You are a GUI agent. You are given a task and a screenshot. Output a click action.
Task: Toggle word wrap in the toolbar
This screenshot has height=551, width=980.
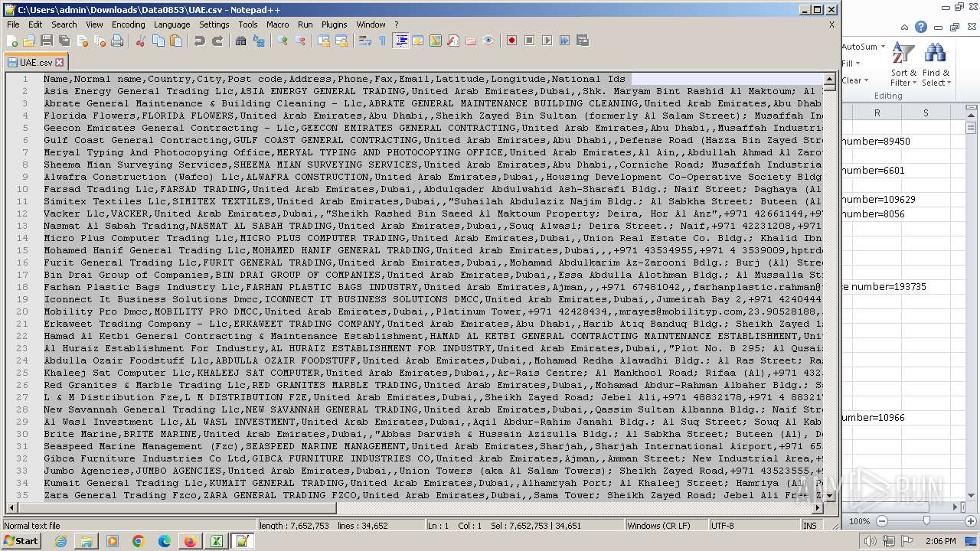click(365, 41)
